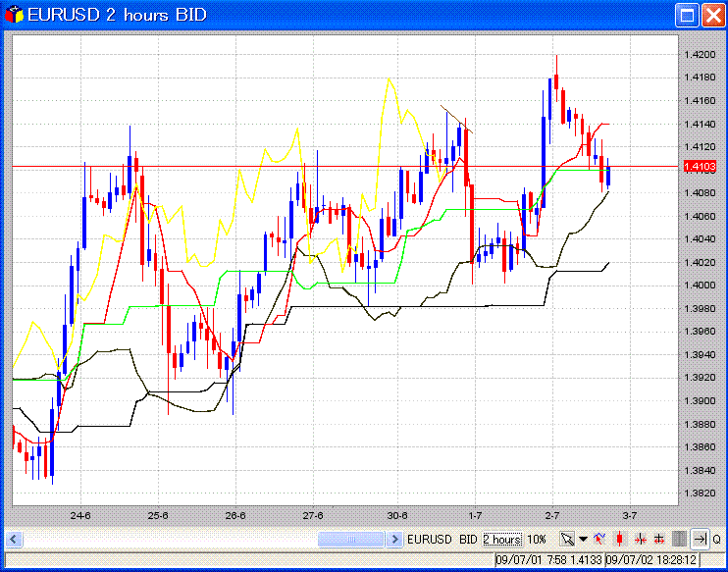Open the 2 hours timeframe selector

pos(502,539)
